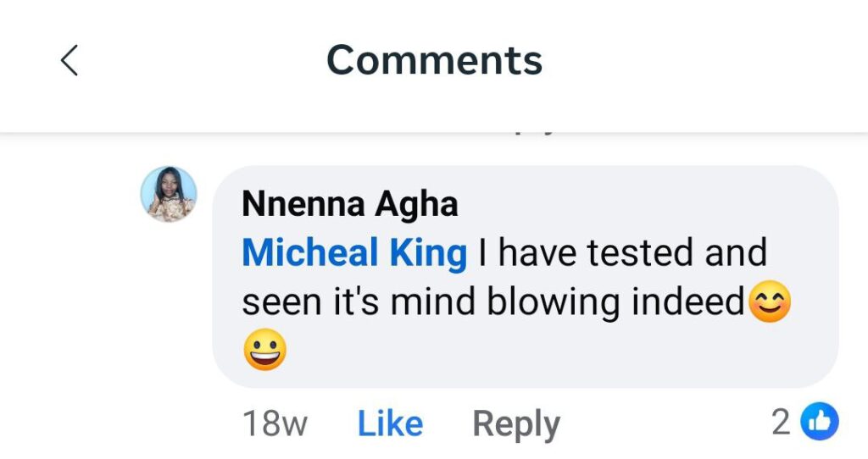View the reaction count of 2
The width and height of the screenshot is (868, 459).
click(780, 423)
